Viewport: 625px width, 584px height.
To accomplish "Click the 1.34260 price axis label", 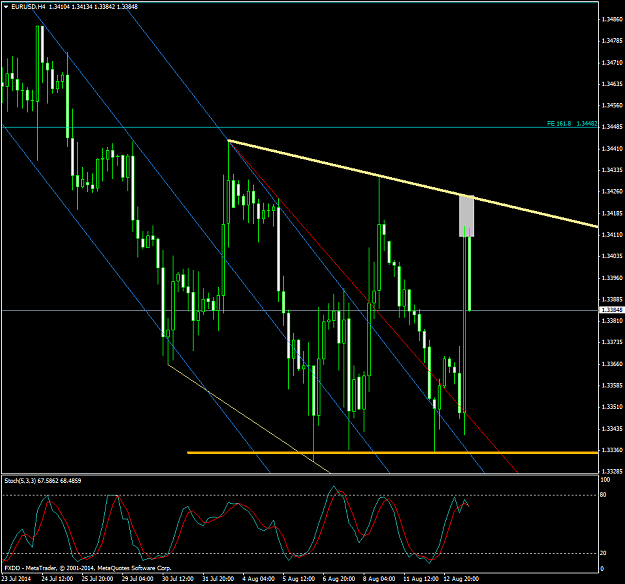I will (x=612, y=191).
